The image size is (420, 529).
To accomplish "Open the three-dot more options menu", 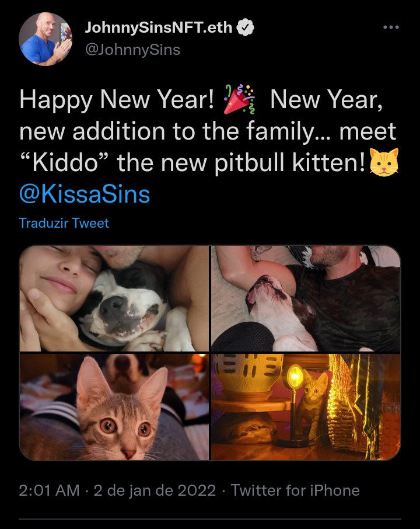I will 391,27.
